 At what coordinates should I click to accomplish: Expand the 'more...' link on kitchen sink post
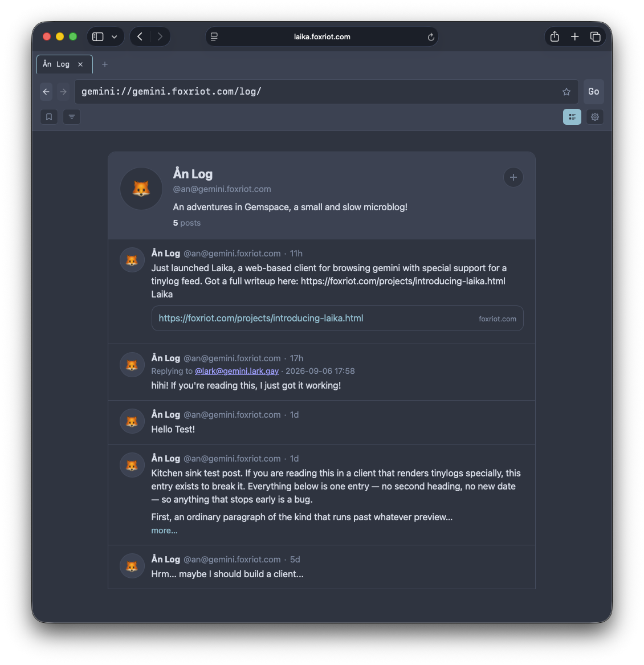coord(164,531)
